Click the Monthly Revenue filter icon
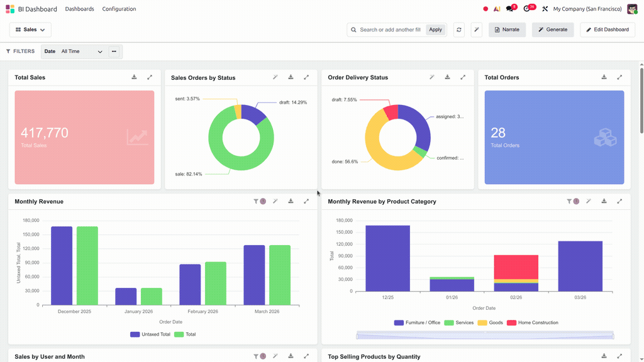The height and width of the screenshot is (362, 644). pos(256,201)
